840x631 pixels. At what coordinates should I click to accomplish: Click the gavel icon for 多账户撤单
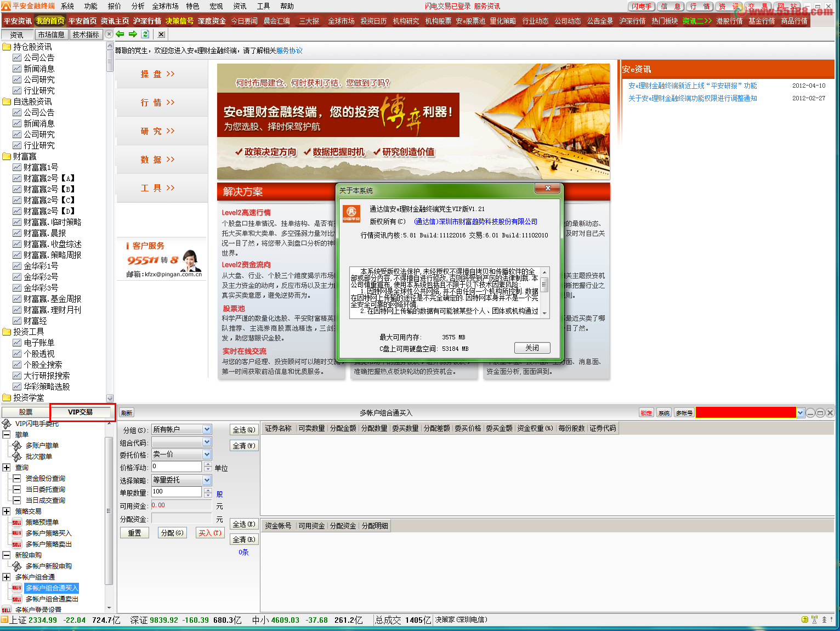(x=17, y=446)
